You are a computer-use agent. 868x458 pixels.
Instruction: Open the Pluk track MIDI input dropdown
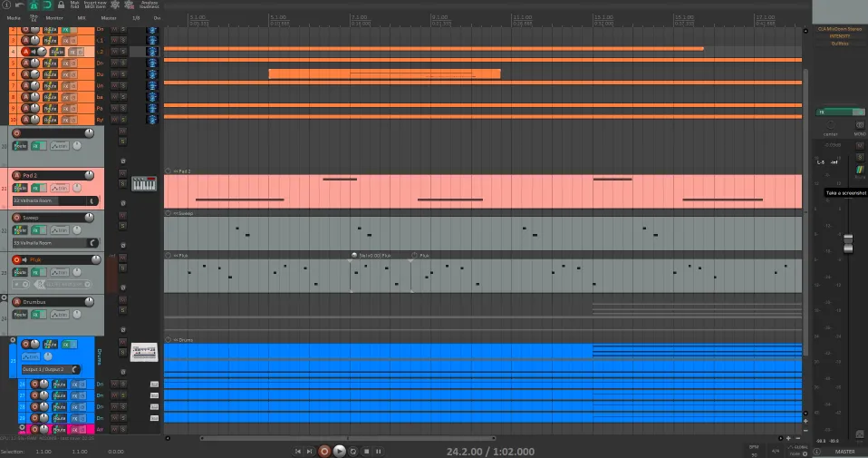click(x=63, y=284)
